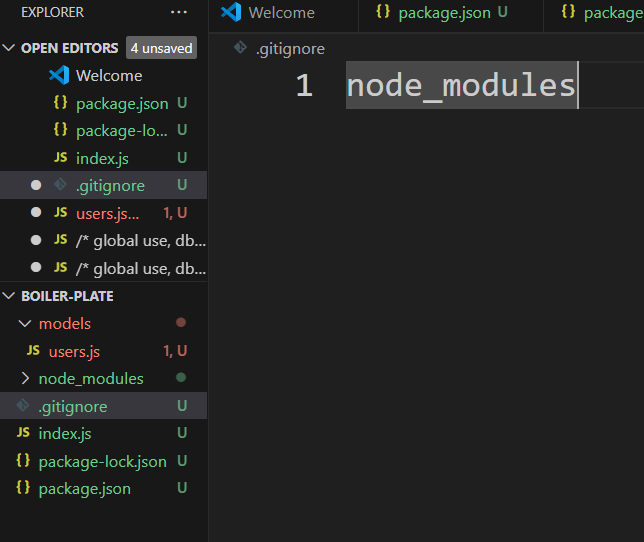Image resolution: width=644 pixels, height=542 pixels.
Task: Switch to the package.json editor tab
Action: [x=451, y=14]
